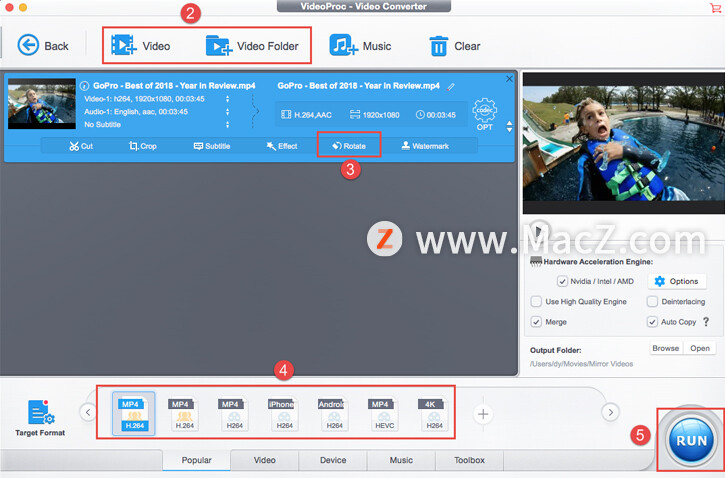Show Auto Copy help question mark

(x=706, y=322)
